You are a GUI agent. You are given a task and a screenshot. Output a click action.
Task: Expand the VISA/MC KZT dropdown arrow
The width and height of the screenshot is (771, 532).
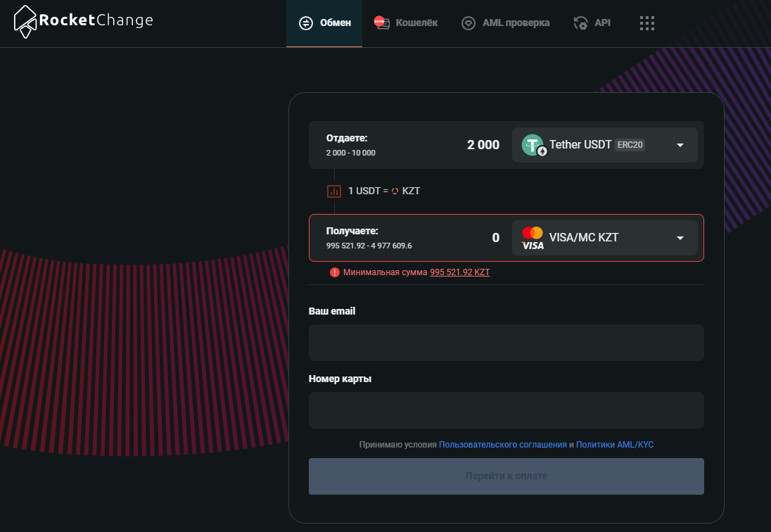680,238
